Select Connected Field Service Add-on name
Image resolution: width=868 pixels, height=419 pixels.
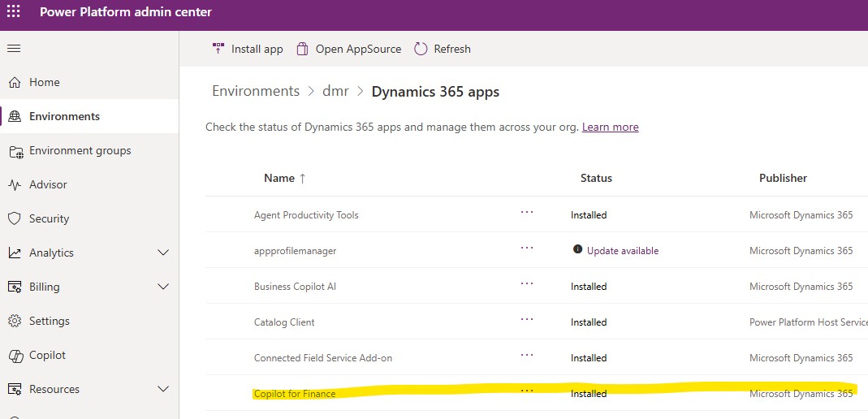coord(322,357)
